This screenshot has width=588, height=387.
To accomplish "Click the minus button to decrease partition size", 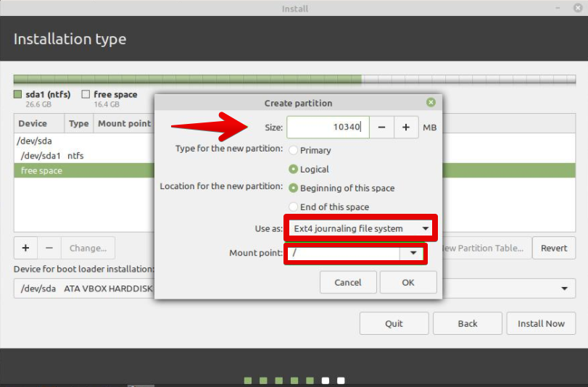I will click(x=381, y=128).
